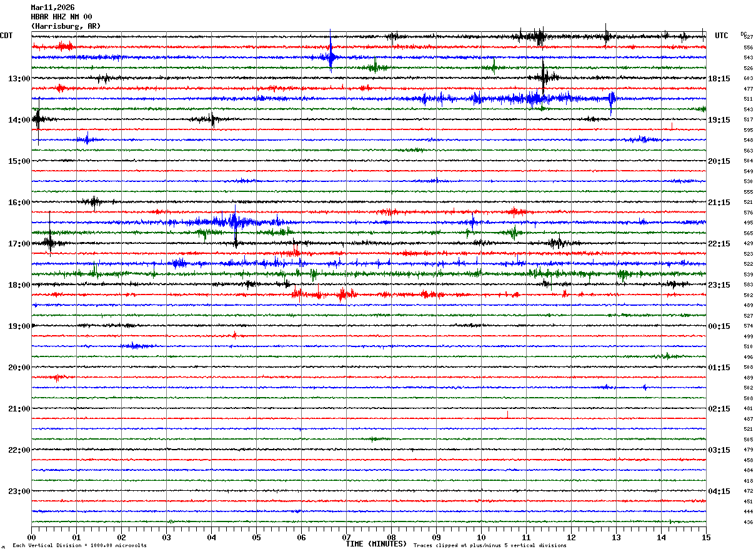
Task: Click the DC offset value '517'
Action: click(x=748, y=119)
